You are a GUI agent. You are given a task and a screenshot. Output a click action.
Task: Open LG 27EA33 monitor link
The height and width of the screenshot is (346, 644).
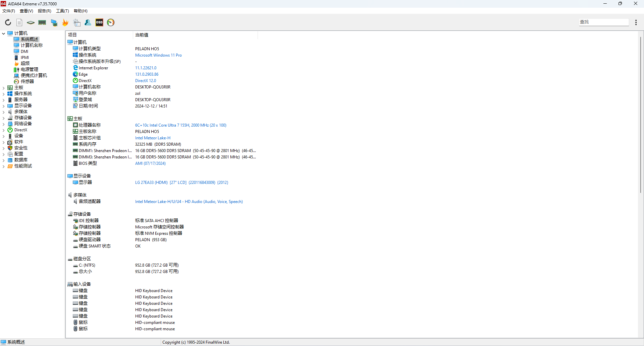[181, 183]
